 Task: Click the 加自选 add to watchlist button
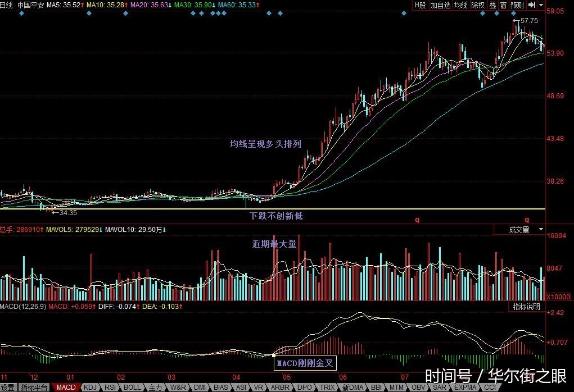coord(440,5)
